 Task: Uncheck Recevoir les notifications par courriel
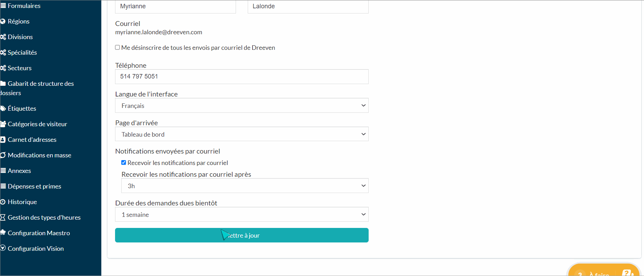point(124,163)
